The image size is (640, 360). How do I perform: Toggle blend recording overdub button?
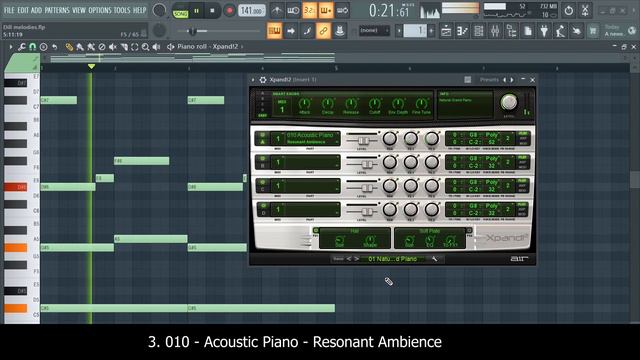[326, 11]
